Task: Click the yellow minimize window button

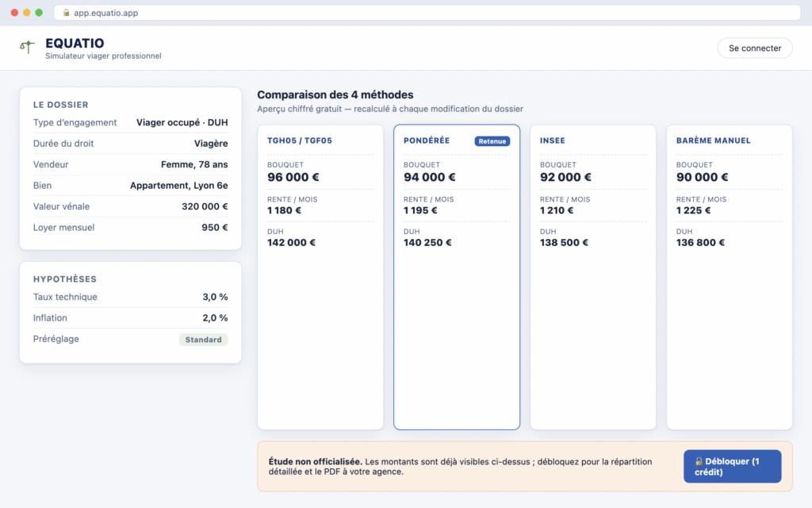Action: click(26, 13)
